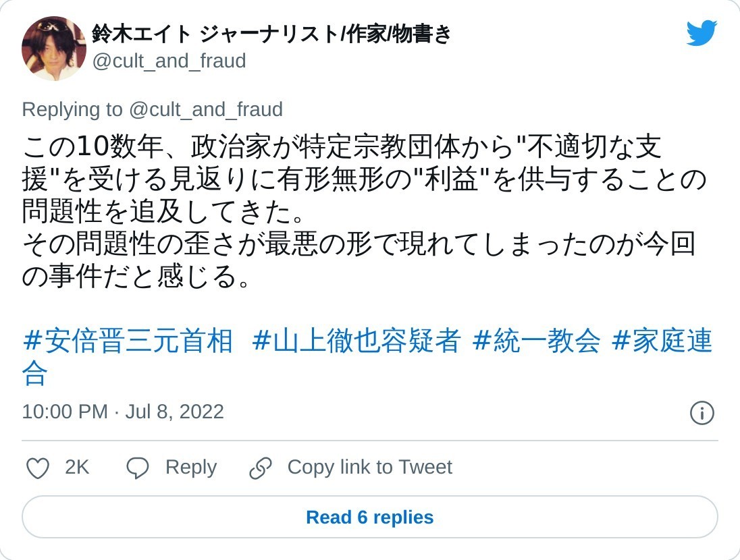740x560 pixels.
Task: Like the tweet with the heart icon
Action: pos(37,468)
